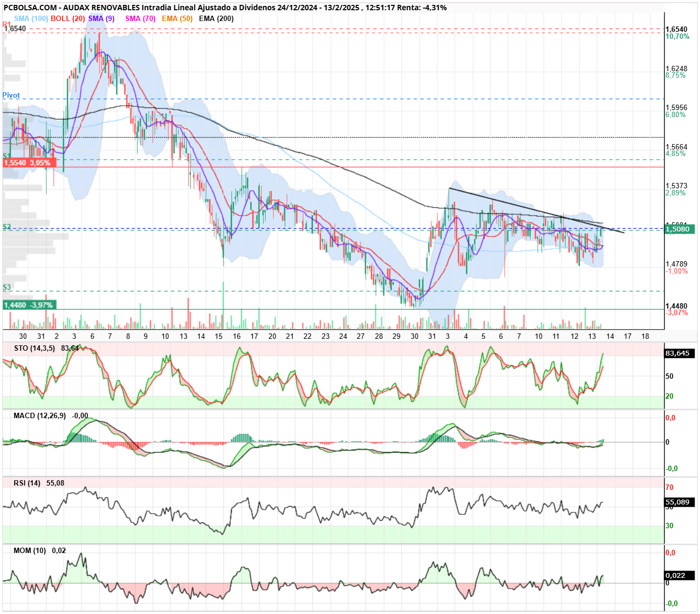Click the 1,4789 price axis value
Screen dimensions: 700x614
pos(676,264)
